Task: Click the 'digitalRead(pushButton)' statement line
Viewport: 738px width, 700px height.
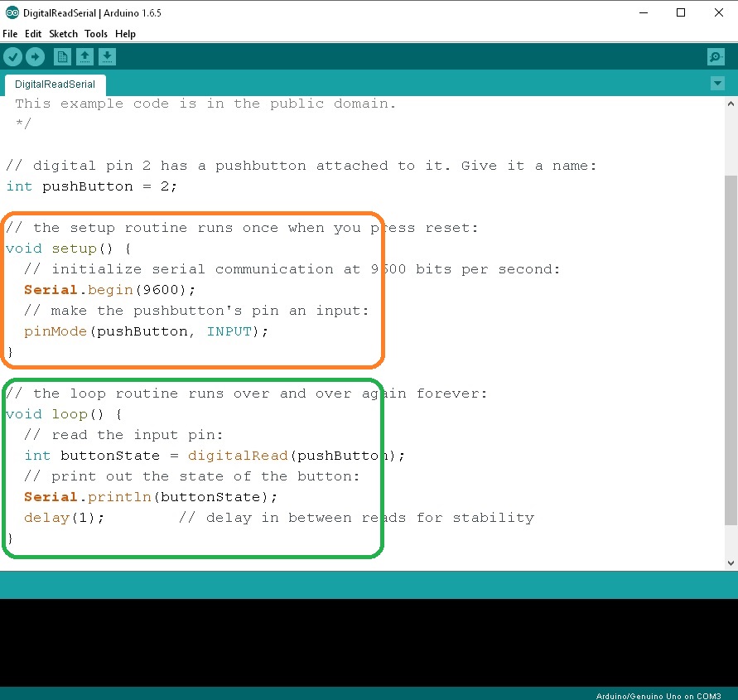Action: pos(215,456)
